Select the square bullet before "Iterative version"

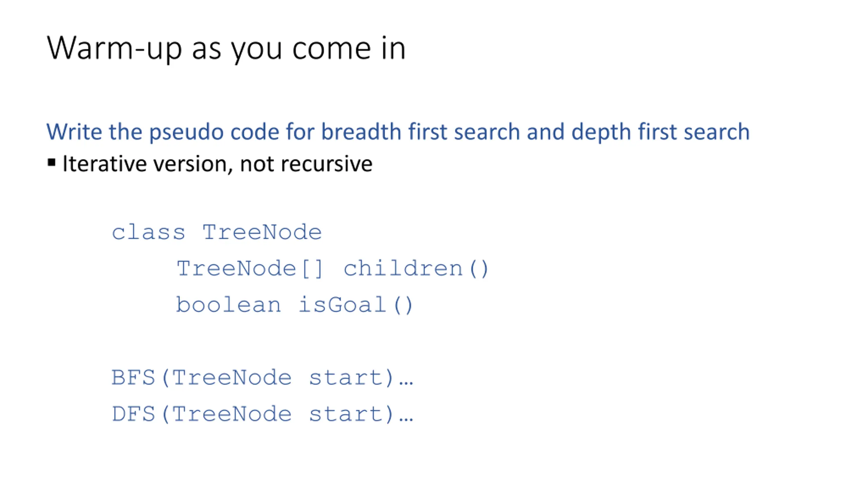pyautogui.click(x=52, y=162)
